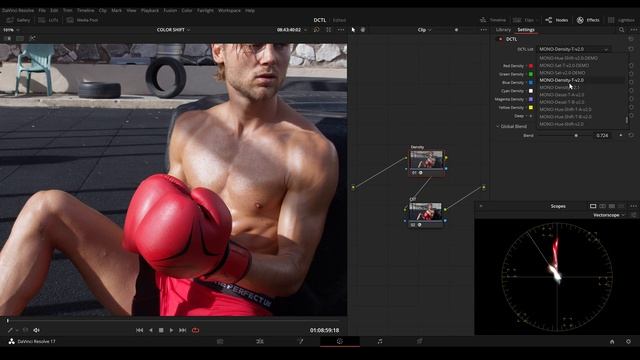Screen dimensions: 640x360
Task: Play the clip forward
Action: coord(171,330)
